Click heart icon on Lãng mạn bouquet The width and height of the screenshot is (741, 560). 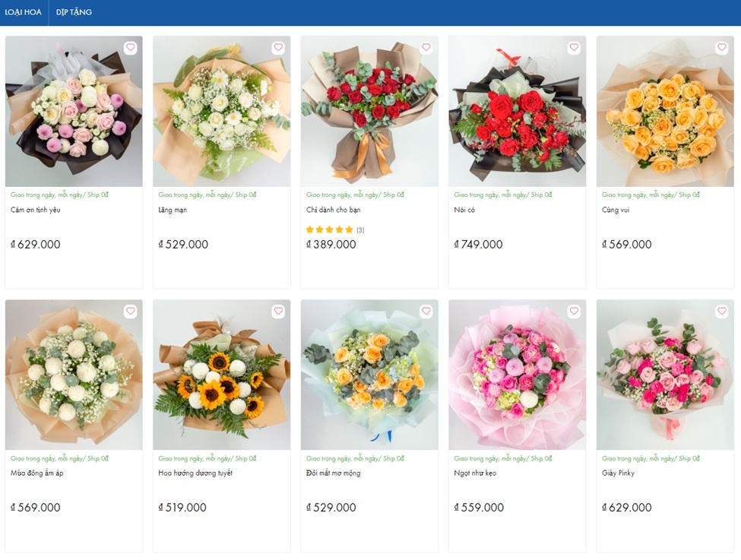click(x=278, y=48)
